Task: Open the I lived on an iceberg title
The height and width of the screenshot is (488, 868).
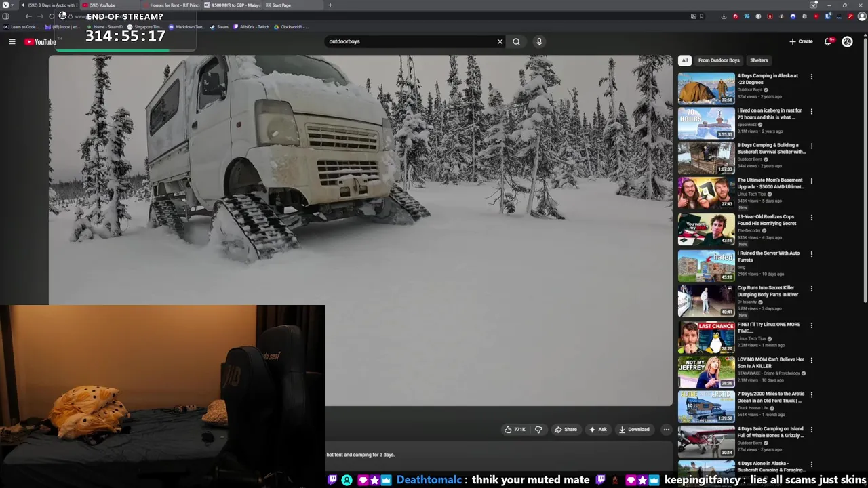Action: pyautogui.click(x=770, y=113)
